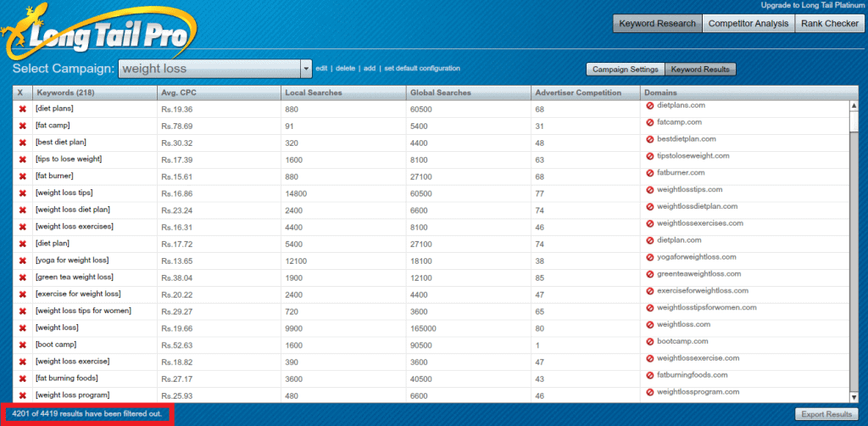
Task: Sort table by Avg. CPC column
Action: point(219,92)
